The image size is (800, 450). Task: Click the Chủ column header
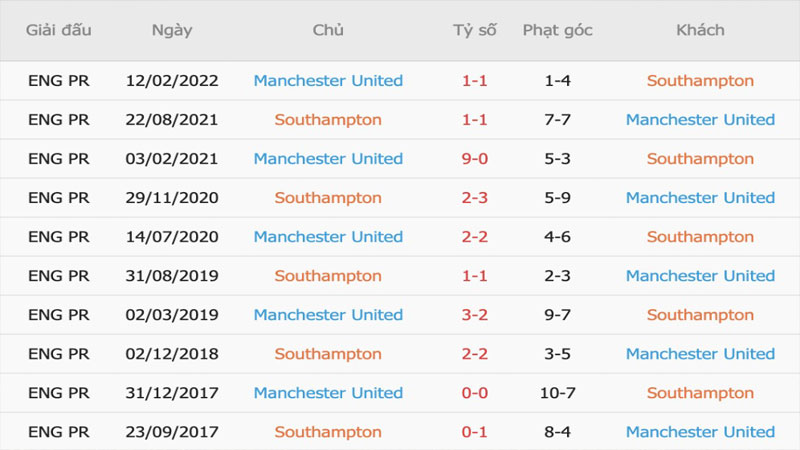point(328,30)
